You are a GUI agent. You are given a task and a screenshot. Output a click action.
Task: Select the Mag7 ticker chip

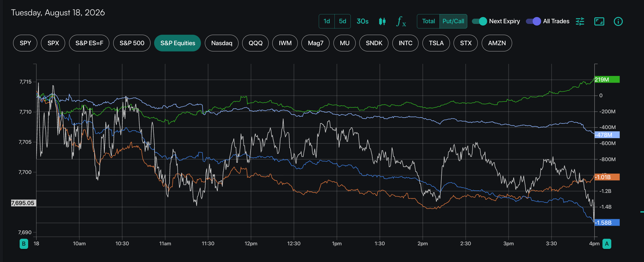[315, 43]
